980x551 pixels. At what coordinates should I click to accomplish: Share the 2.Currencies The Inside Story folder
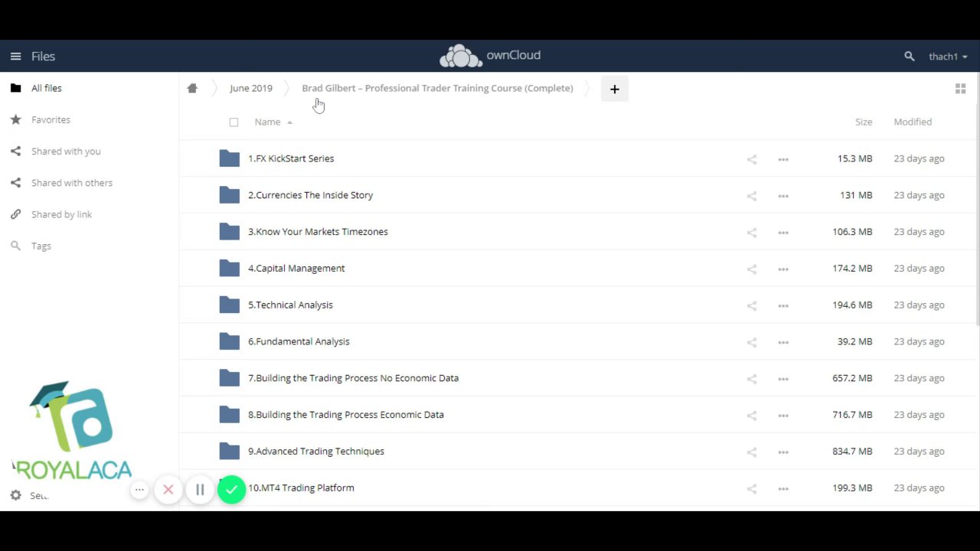click(752, 196)
